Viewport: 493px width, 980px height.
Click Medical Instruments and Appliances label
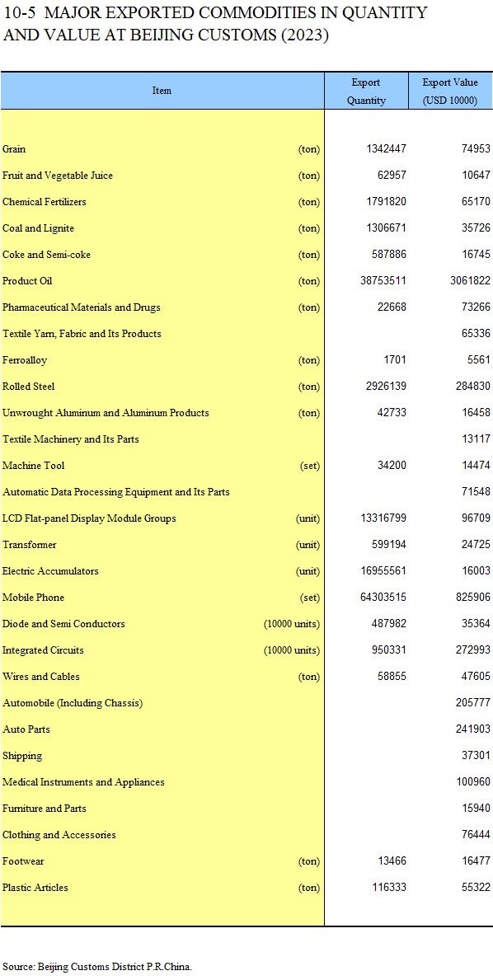84,782
